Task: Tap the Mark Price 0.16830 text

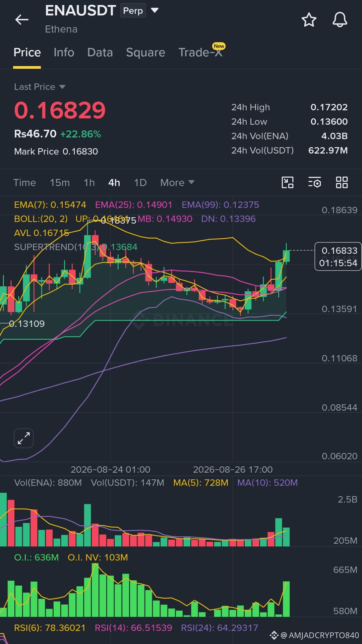Action: click(x=56, y=152)
